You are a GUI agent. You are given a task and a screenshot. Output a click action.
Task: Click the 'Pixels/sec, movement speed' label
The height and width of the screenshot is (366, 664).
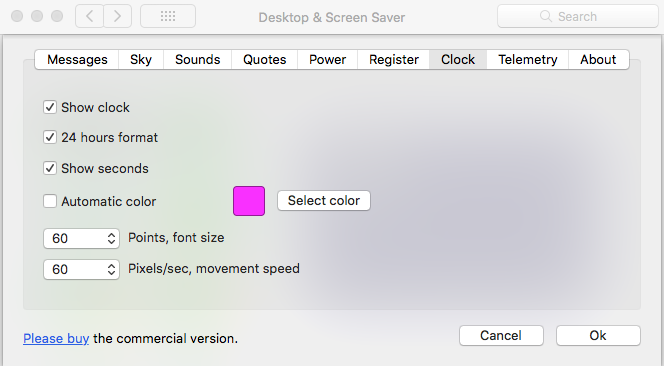coord(214,269)
